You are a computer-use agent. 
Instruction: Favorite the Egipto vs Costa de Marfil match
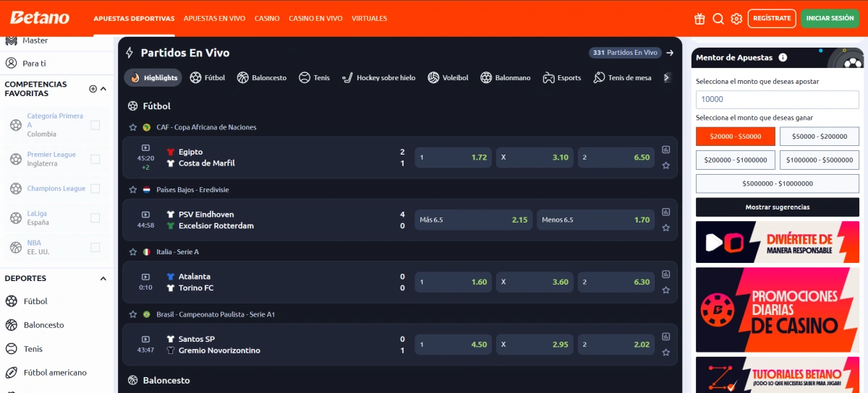click(x=665, y=165)
